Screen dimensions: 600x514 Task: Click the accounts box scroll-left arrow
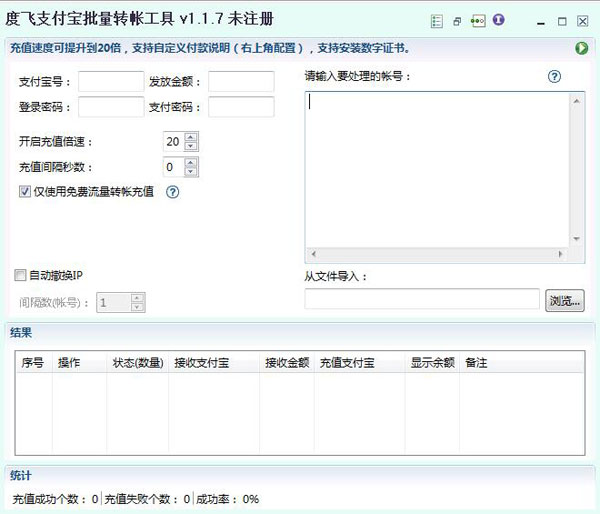click(313, 254)
